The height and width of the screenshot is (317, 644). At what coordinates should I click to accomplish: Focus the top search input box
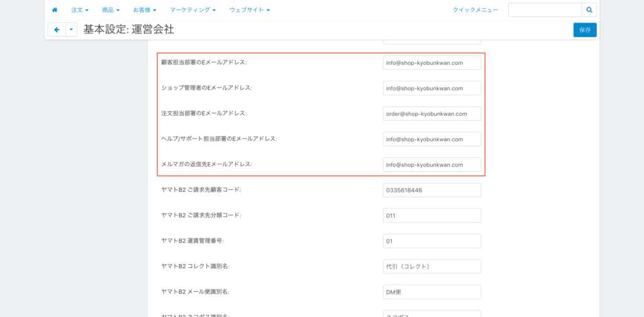click(x=545, y=10)
